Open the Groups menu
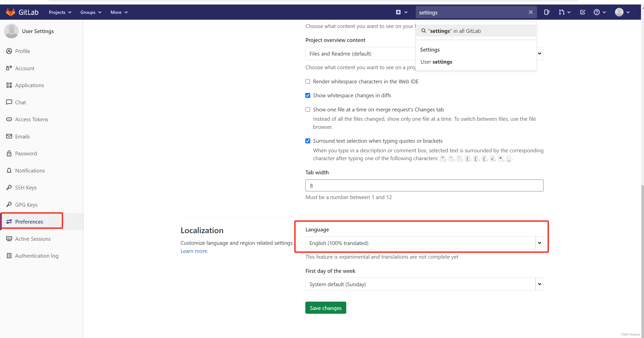The image size is (644, 338). (x=91, y=12)
